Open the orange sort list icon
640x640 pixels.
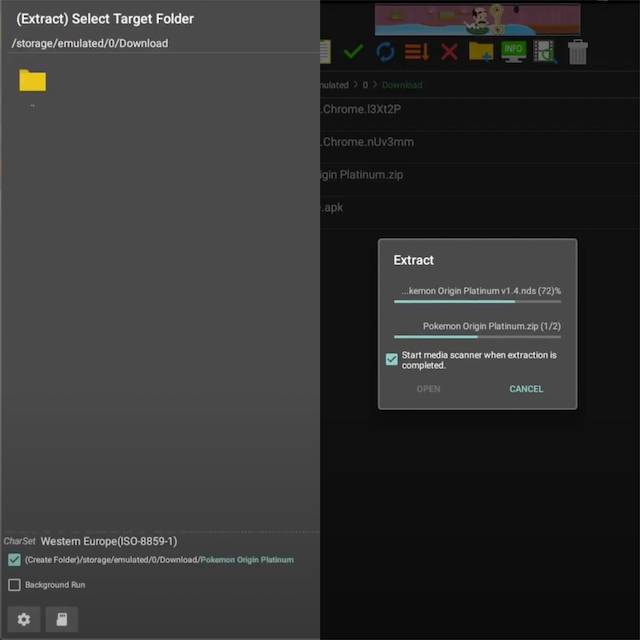point(417,52)
